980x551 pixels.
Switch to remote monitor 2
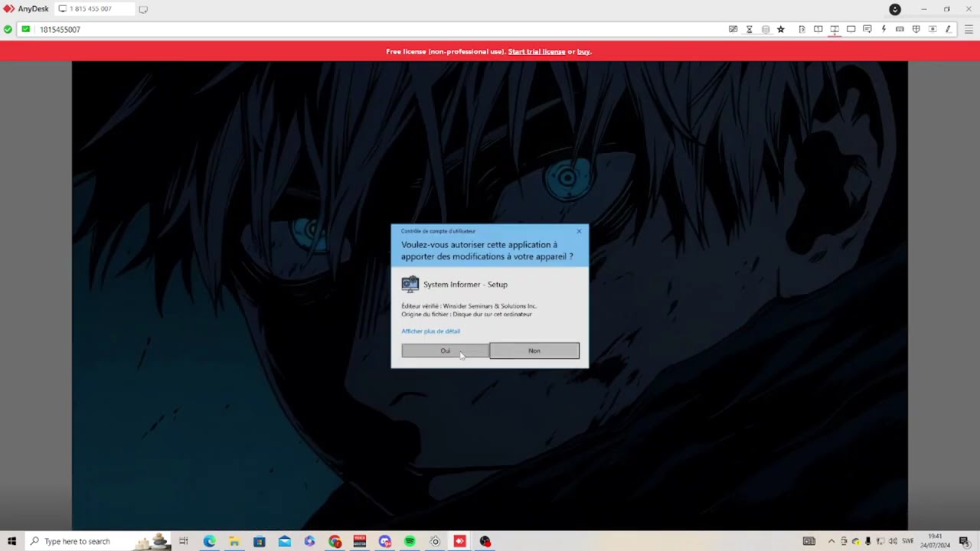[835, 29]
